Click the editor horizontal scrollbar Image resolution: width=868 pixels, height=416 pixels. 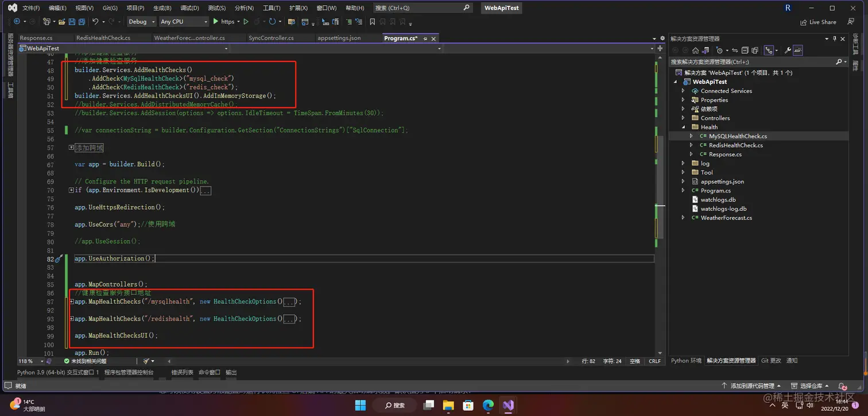(367, 361)
